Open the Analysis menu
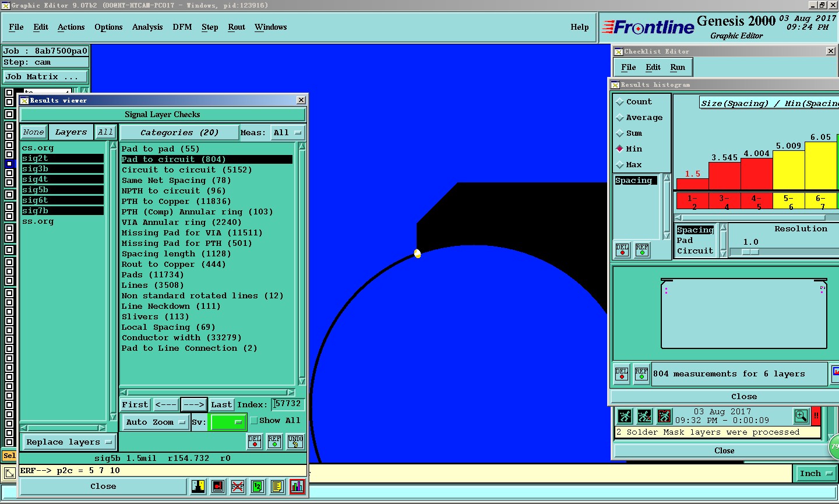 147,27
